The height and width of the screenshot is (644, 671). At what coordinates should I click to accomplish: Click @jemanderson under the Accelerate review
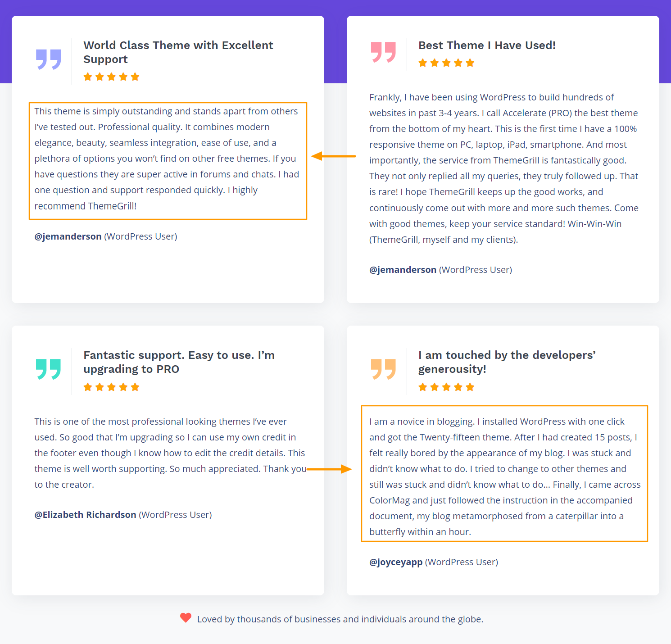point(403,270)
